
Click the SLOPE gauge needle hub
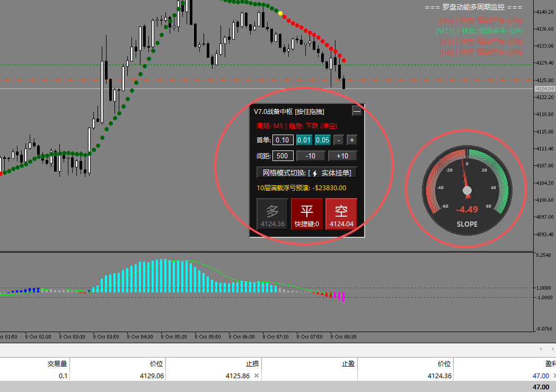[467, 191]
